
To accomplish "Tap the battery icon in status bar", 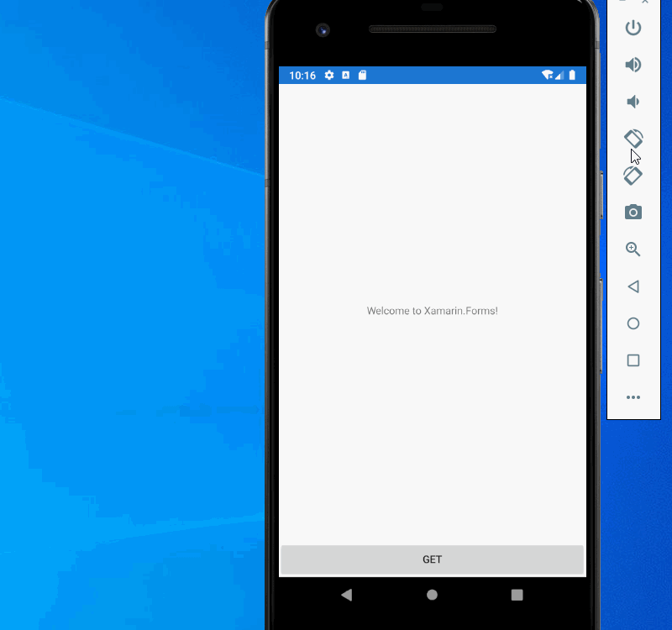I will coord(572,76).
